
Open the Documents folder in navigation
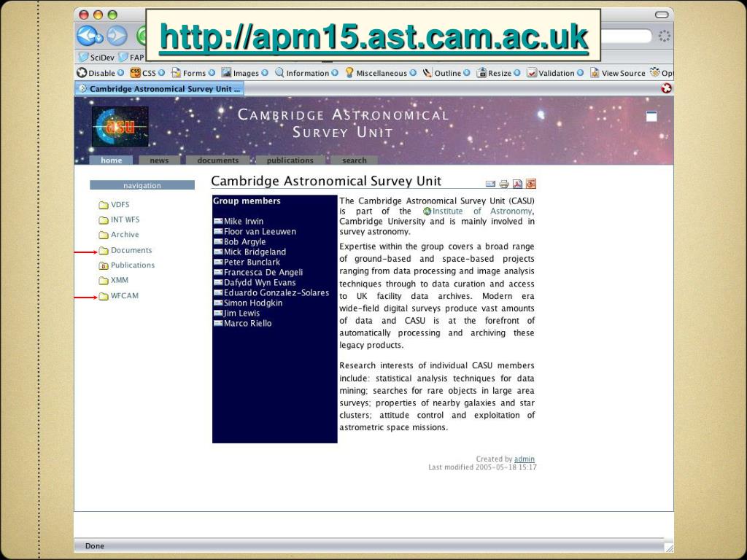[x=125, y=251]
